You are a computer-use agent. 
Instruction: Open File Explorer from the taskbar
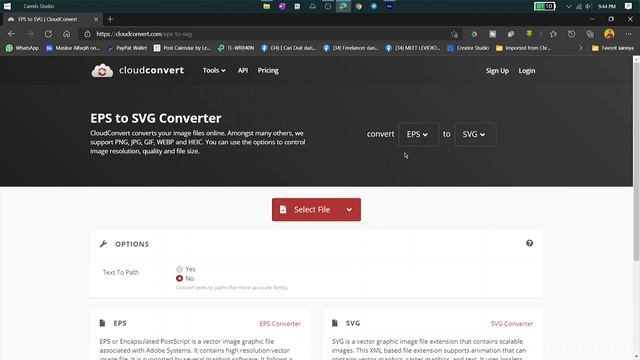(267, 6)
